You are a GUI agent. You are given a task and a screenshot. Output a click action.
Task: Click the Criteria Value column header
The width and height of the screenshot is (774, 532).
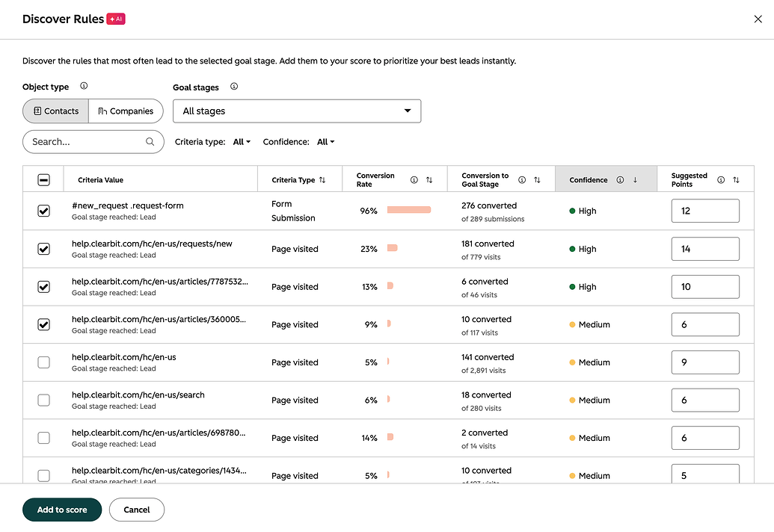click(x=101, y=180)
